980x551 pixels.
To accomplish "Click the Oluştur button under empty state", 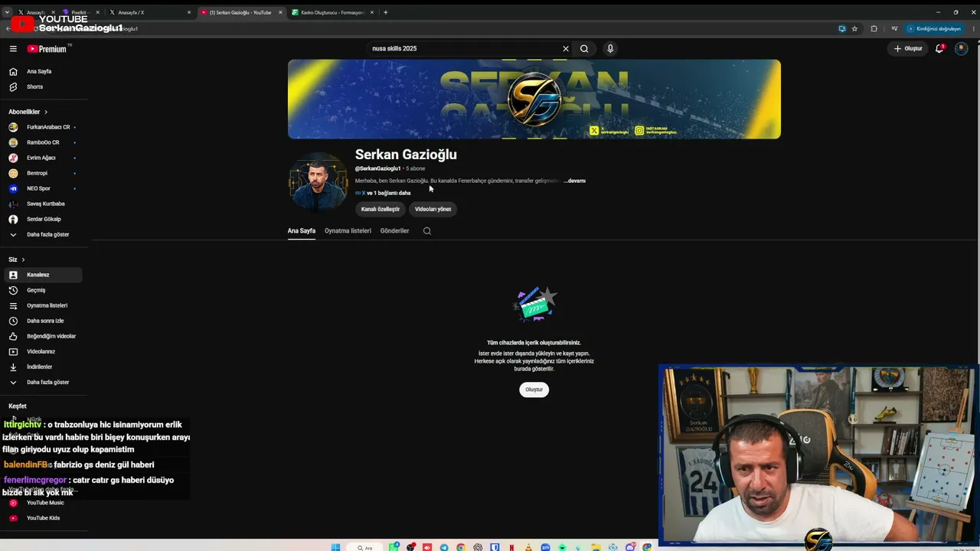I will tap(534, 390).
